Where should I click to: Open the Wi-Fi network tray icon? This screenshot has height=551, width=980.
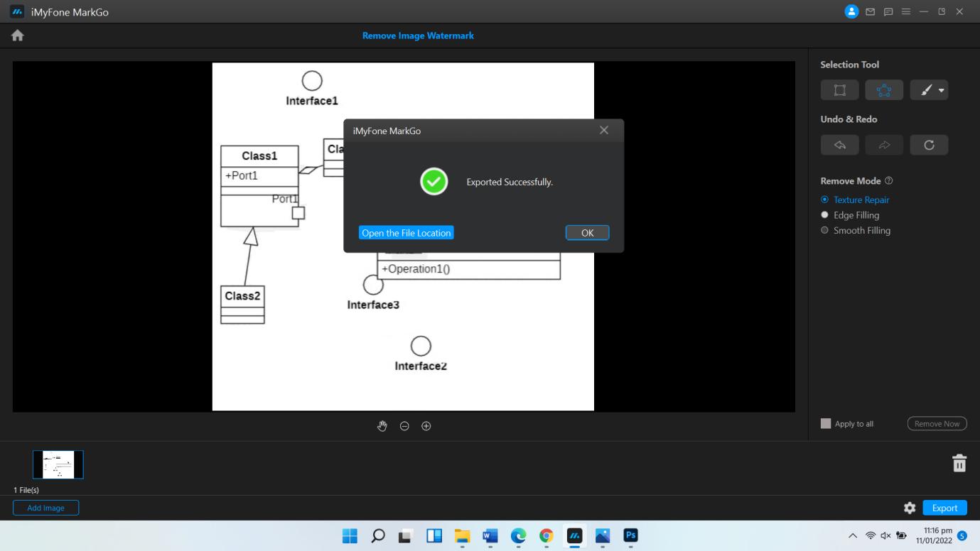click(x=871, y=536)
